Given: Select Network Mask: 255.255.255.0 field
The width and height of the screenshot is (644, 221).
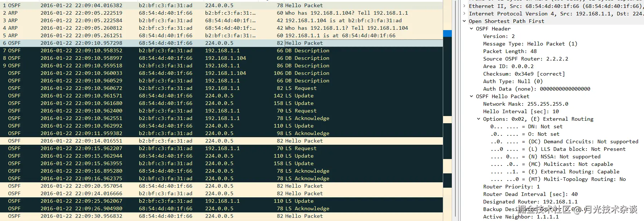Looking at the screenshot, I should pos(526,104).
